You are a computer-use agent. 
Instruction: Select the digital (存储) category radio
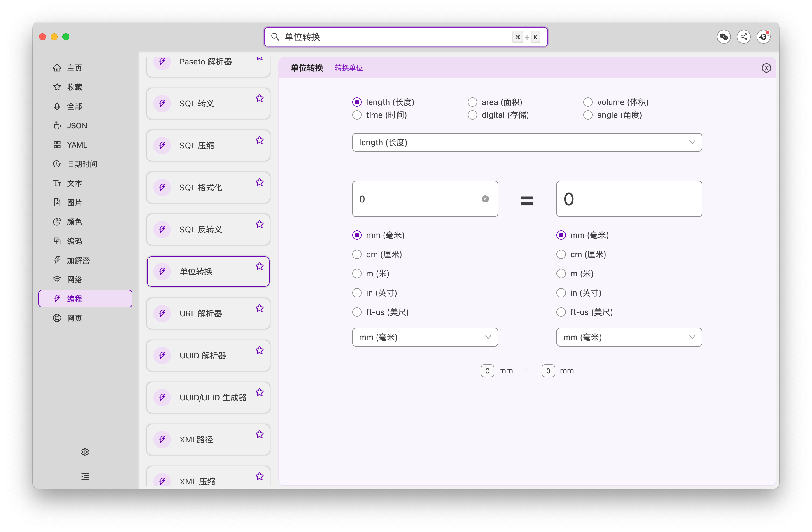coord(472,115)
